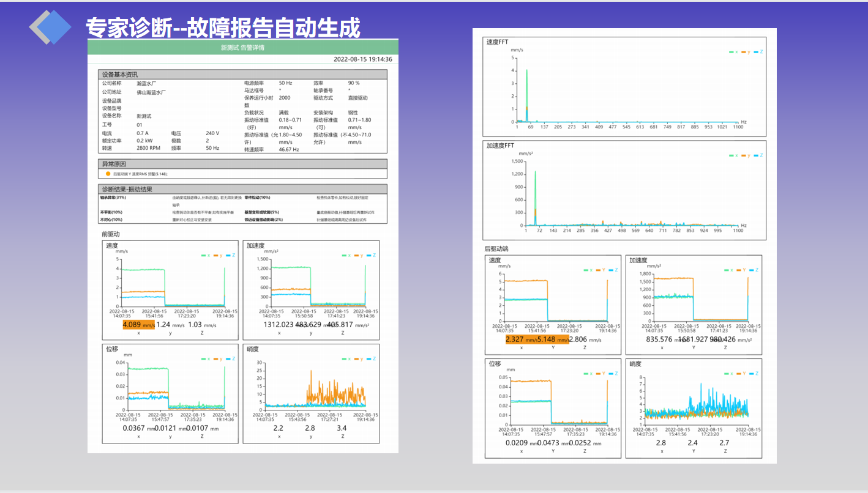Click the green peak in 速度FFT chart
This screenshot has height=493, width=868.
526,92
